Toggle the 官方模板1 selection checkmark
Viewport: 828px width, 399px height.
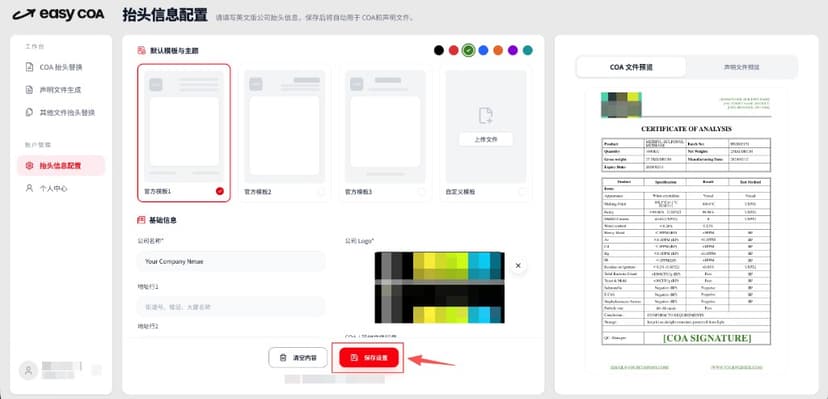point(220,192)
